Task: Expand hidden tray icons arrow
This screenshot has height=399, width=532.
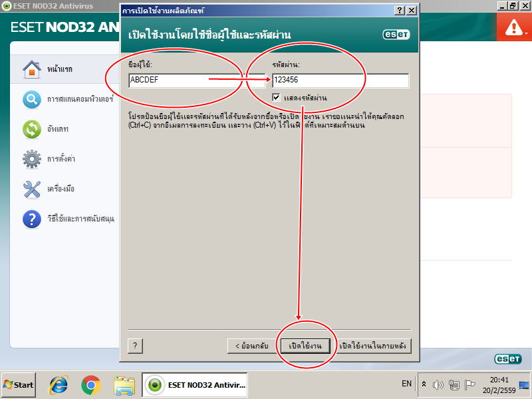Action: [424, 384]
